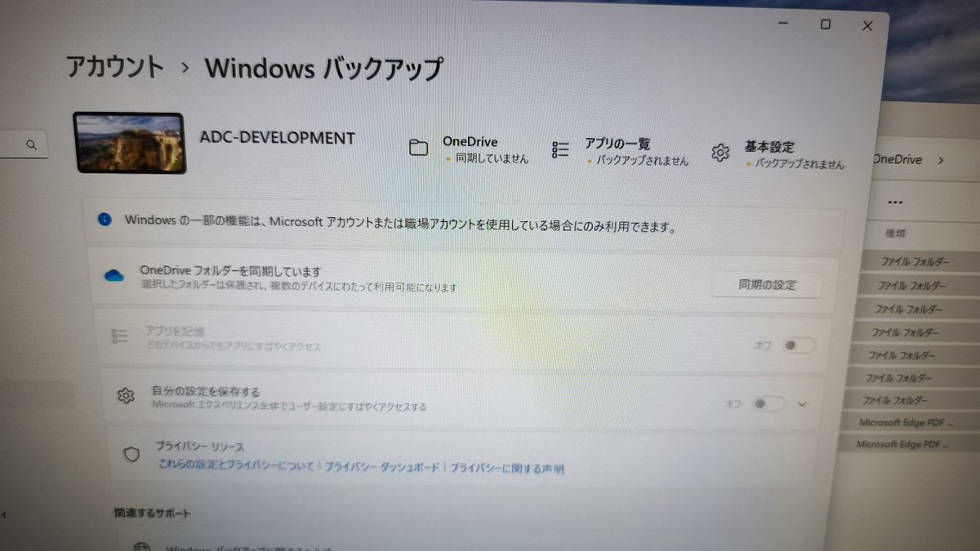Click the shield icon beside プライバシー リソース
The image size is (980, 551).
click(x=131, y=455)
